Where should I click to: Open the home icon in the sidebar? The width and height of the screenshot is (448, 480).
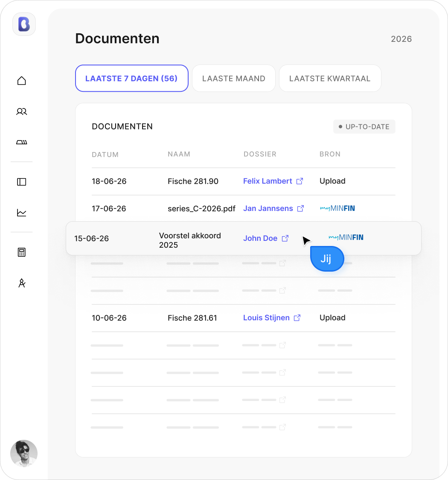point(21,81)
